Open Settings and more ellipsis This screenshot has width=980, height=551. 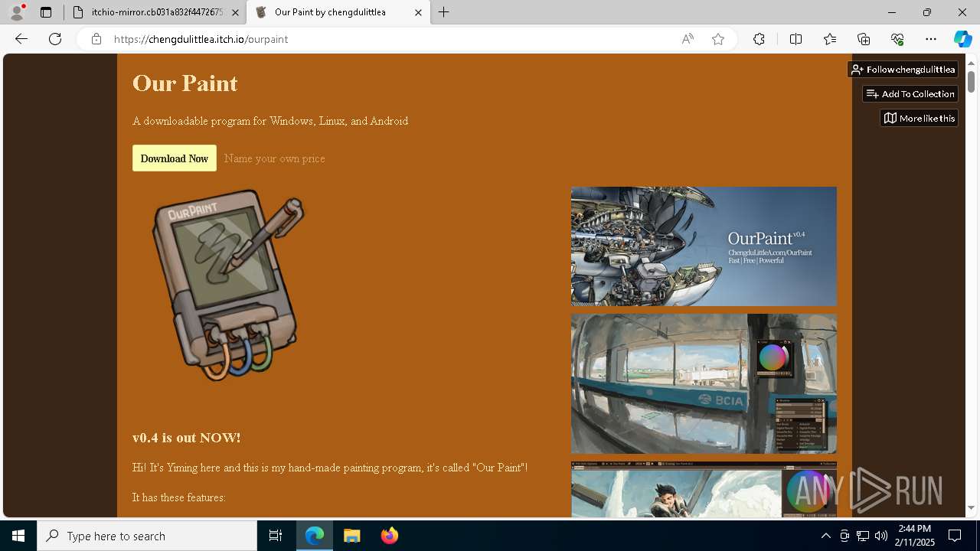(x=931, y=39)
